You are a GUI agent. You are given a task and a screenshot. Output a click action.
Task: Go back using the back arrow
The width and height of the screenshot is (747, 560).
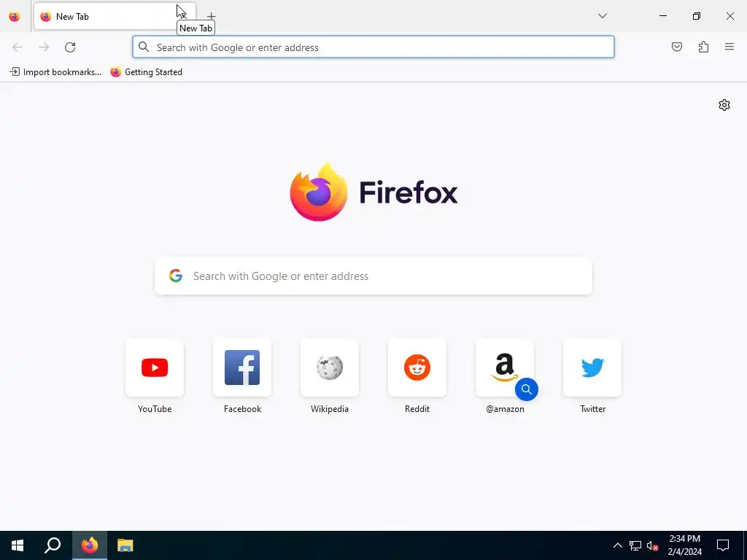[18, 47]
